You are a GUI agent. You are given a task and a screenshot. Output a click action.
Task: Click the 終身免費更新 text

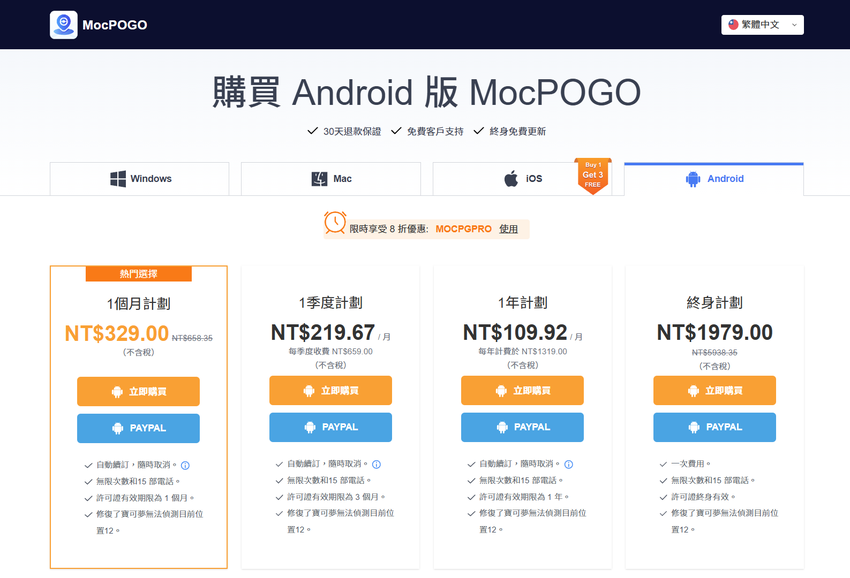[x=518, y=131]
